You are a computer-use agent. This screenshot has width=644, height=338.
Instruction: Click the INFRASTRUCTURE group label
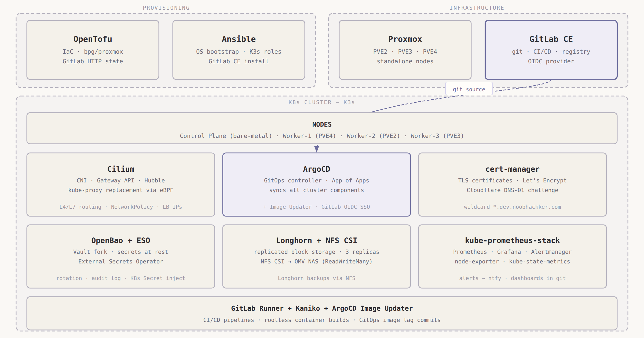click(x=477, y=8)
